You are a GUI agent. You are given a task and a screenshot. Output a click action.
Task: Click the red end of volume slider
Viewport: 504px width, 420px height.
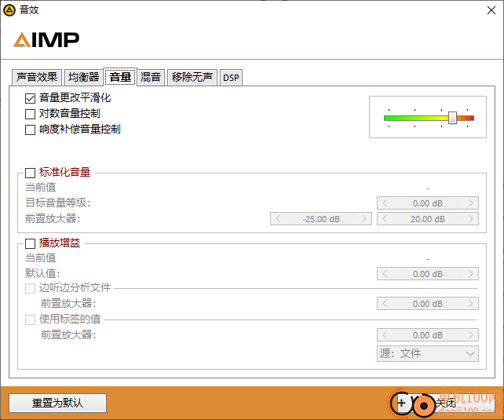tap(471, 118)
